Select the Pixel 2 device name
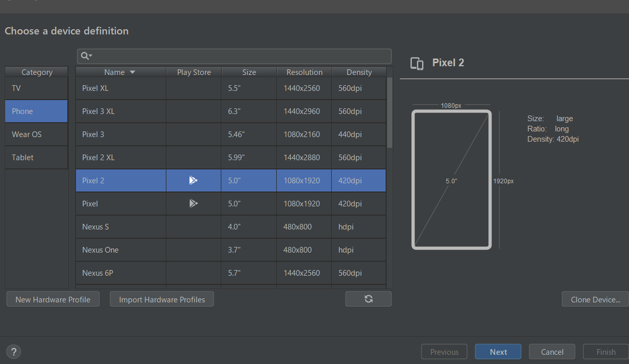 point(93,180)
